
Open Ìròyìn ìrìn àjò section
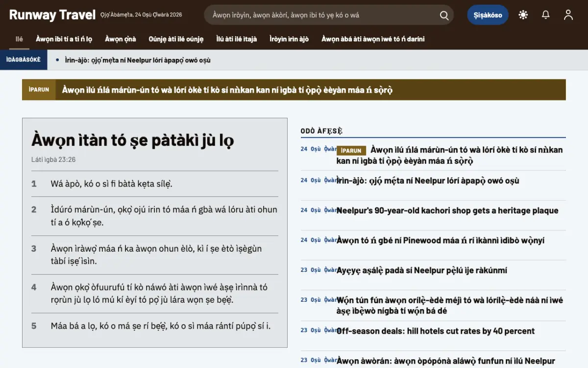pos(289,39)
